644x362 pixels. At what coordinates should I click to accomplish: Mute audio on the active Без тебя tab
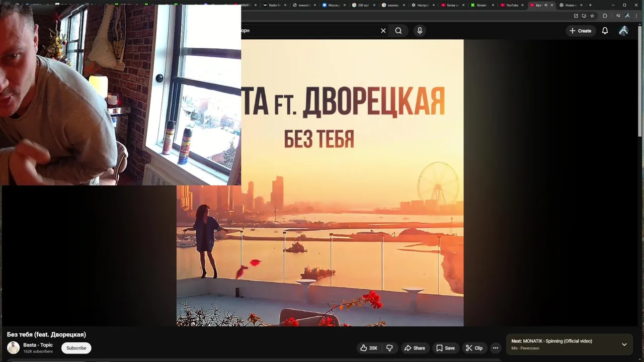(x=546, y=5)
